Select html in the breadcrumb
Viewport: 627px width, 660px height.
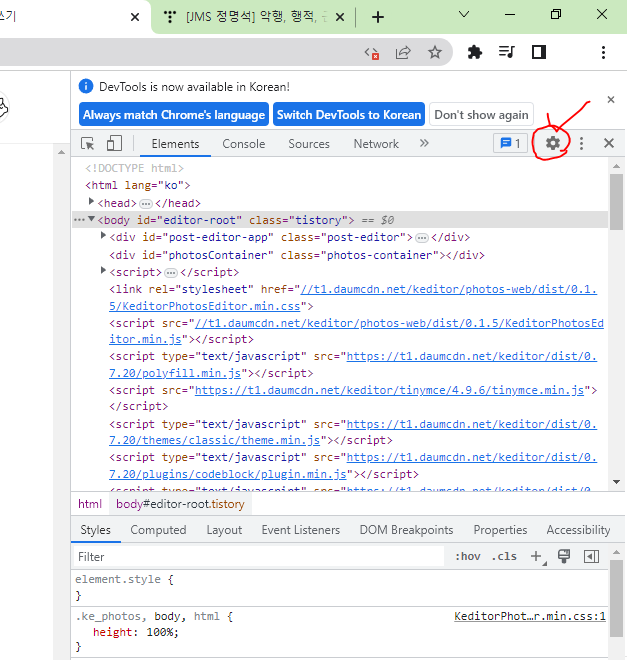click(x=90, y=504)
